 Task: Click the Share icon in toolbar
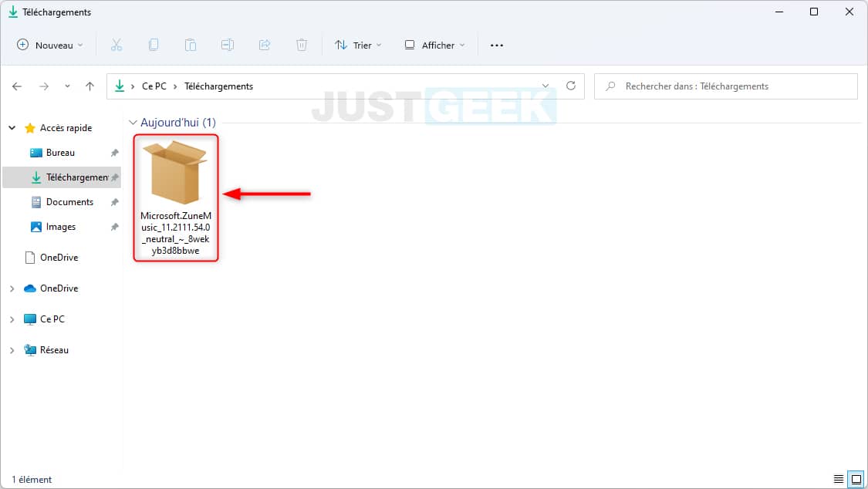click(x=265, y=46)
